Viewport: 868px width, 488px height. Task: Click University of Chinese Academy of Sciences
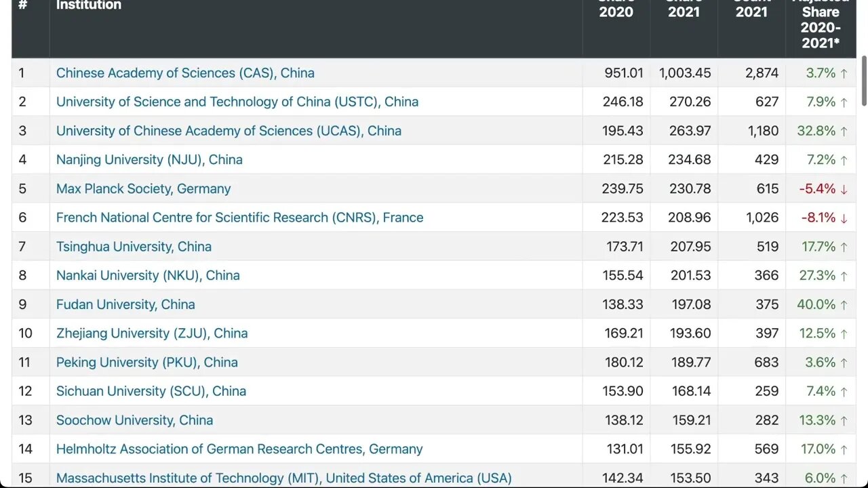tap(229, 131)
